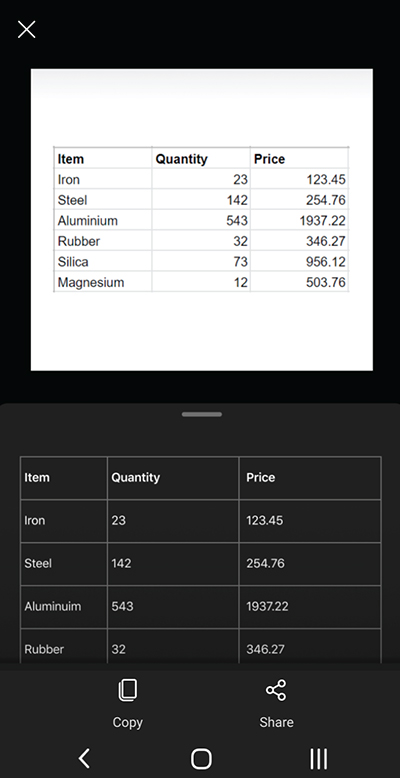Tap the Home navigation button
The height and width of the screenshot is (778, 400).
pos(201,758)
